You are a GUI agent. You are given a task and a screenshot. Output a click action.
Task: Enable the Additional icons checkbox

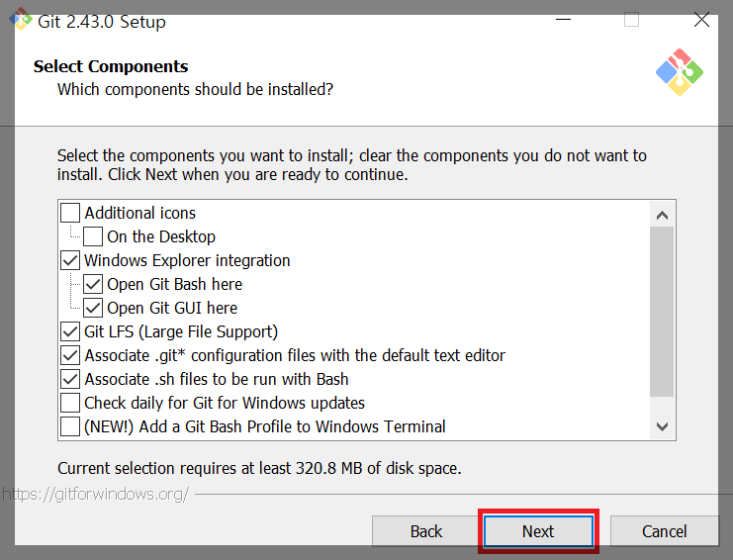click(70, 213)
